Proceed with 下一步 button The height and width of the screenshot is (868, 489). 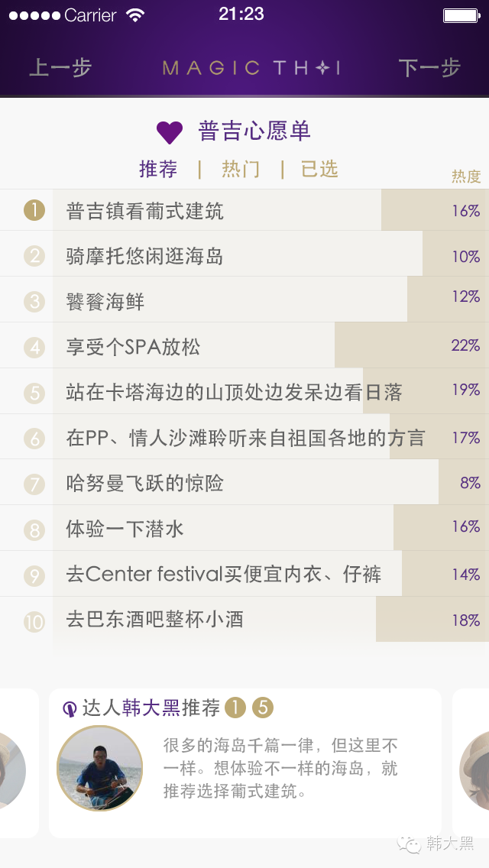[x=429, y=68]
